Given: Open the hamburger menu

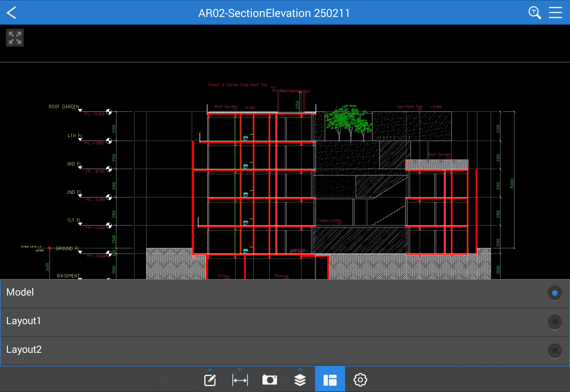Looking at the screenshot, I should pos(556,12).
